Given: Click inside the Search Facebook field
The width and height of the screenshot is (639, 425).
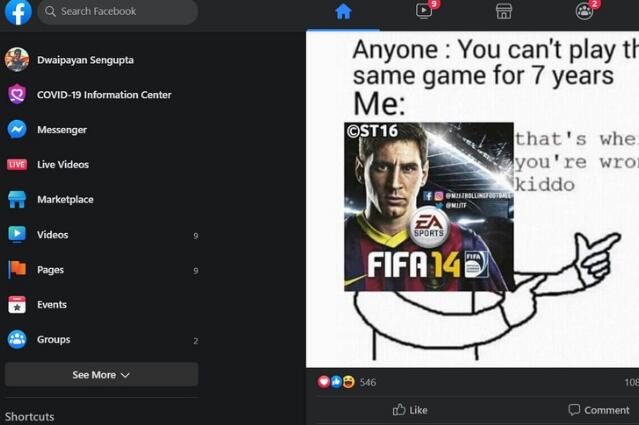Looking at the screenshot, I should tap(118, 11).
